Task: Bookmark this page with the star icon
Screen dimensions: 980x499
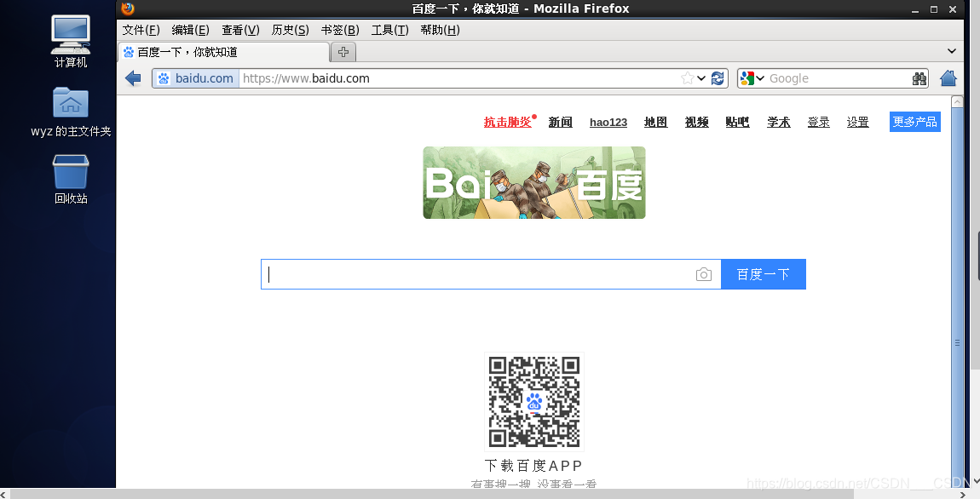Action: point(687,78)
